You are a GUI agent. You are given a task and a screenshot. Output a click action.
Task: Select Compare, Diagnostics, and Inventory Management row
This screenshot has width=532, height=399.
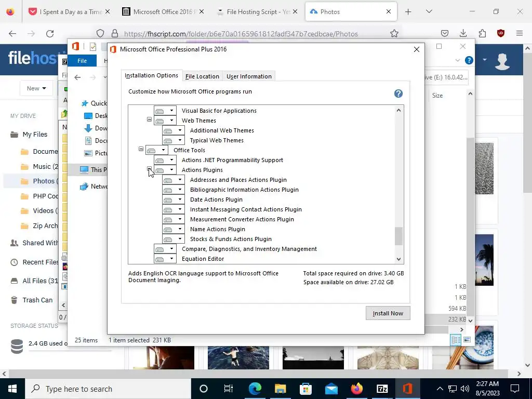coord(249,249)
